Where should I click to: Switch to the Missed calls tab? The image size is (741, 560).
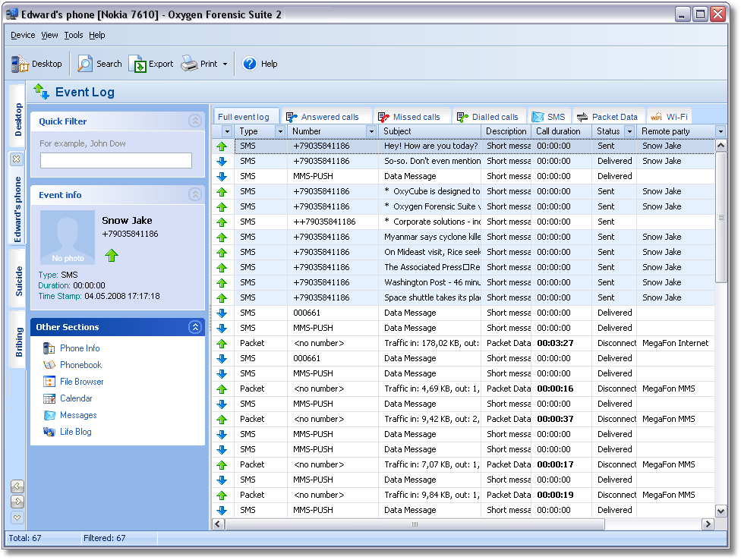pos(415,117)
